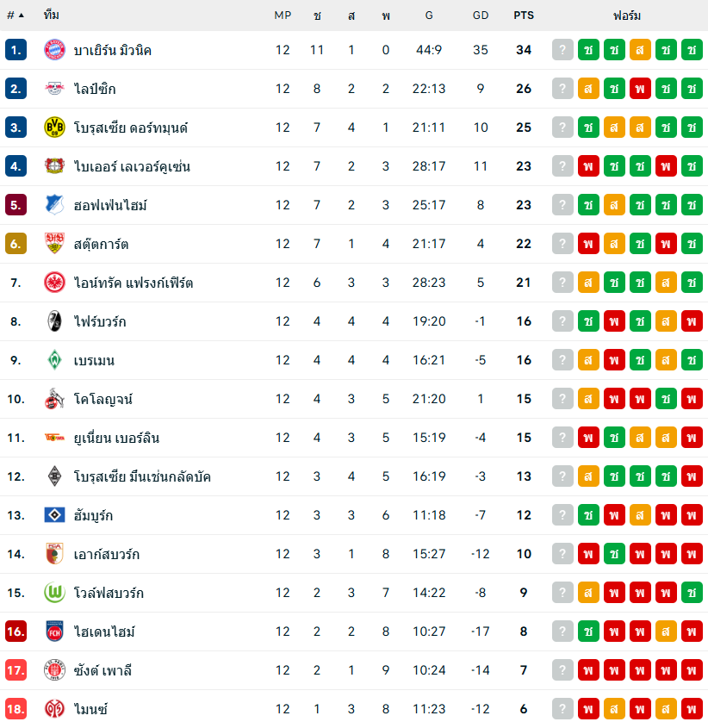Click the rank 6 gold position badge
This screenshot has height=728, width=708.
tap(16, 244)
